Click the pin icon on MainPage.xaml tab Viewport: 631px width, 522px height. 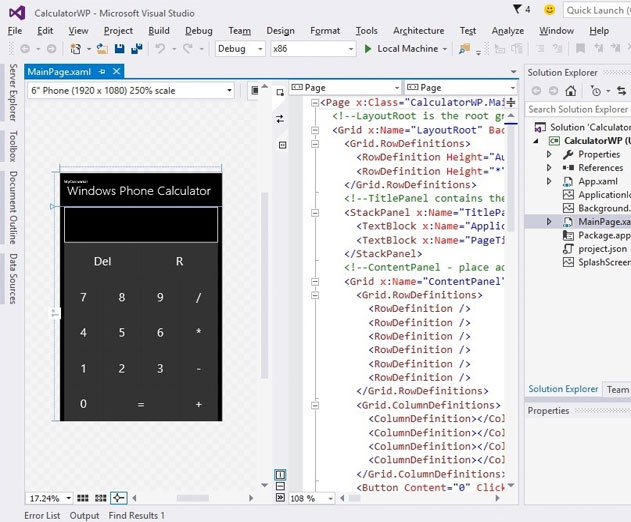(102, 72)
